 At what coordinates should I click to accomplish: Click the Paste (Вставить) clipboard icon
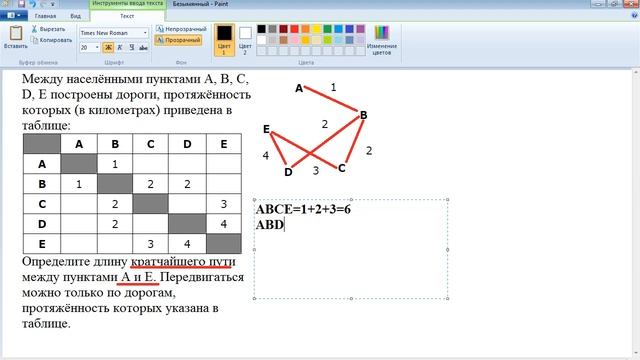[16, 34]
